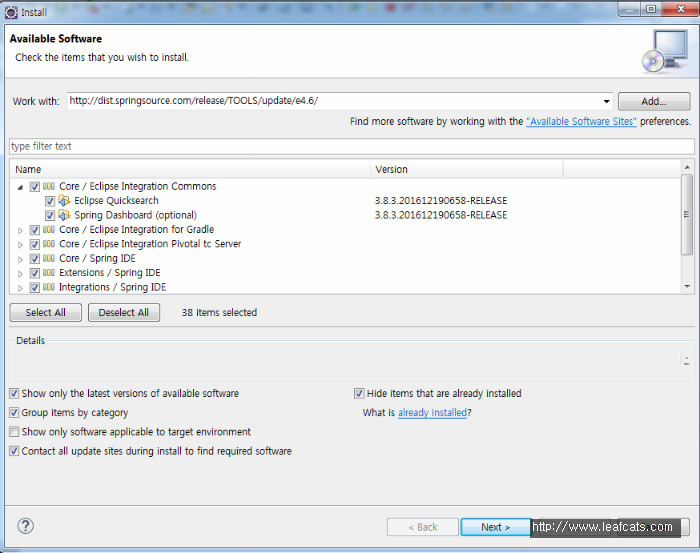The height and width of the screenshot is (553, 700).
Task: Click the category icon of Core / Spring IDE
Action: pos(49,258)
